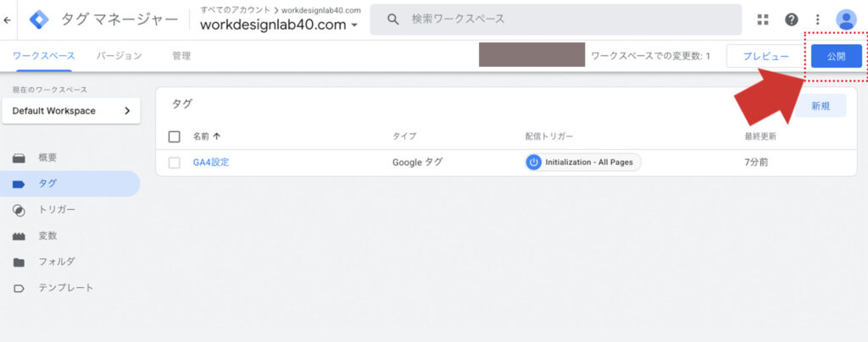The image size is (868, 342).
Task: Click the ワークスペースでの変更数: 1 text
Action: tap(650, 57)
